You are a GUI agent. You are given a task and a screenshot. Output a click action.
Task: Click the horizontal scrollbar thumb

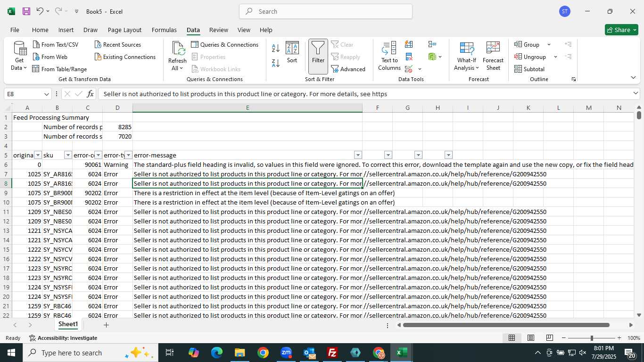click(506, 325)
